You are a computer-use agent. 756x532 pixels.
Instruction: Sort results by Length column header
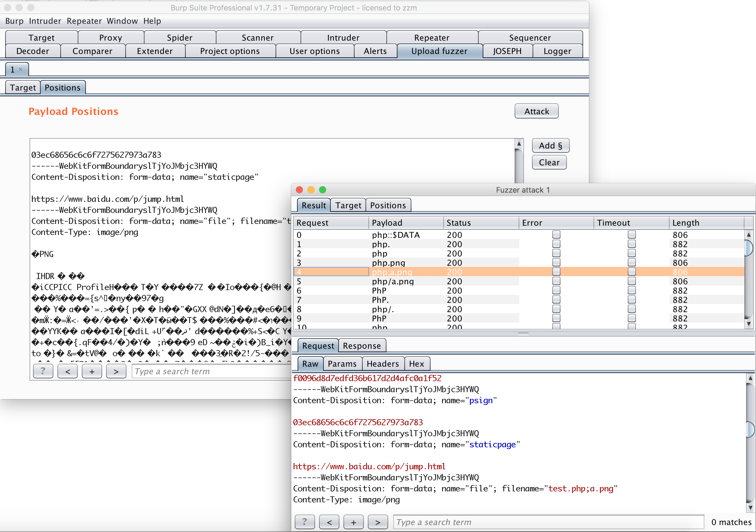point(707,223)
